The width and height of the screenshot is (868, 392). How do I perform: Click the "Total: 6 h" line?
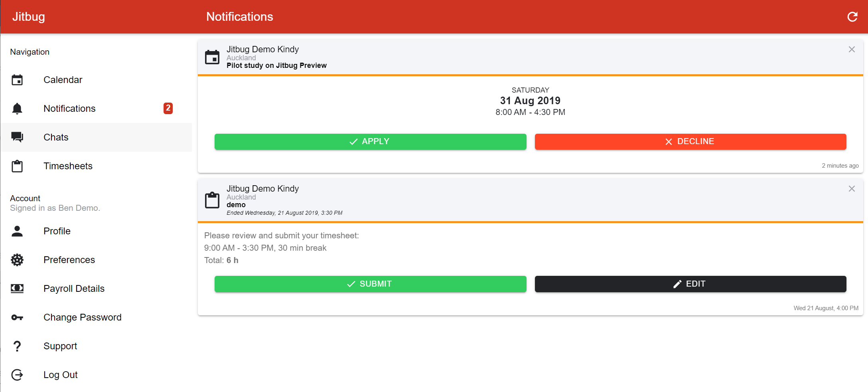click(x=221, y=260)
